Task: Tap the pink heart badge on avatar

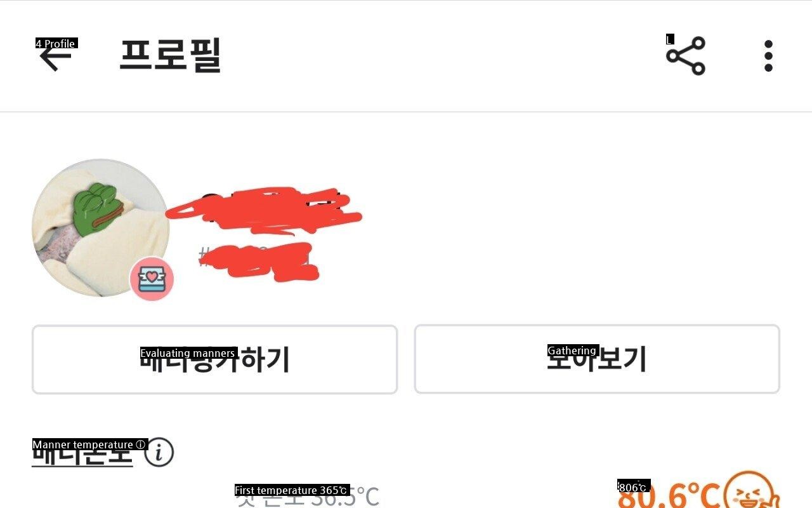Action: [152, 279]
